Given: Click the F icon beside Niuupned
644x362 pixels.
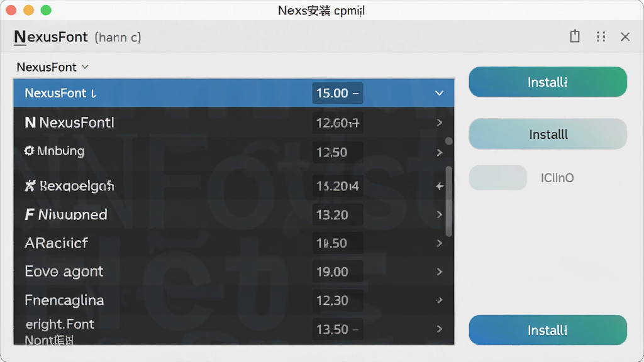Looking at the screenshot, I should 29,214.
